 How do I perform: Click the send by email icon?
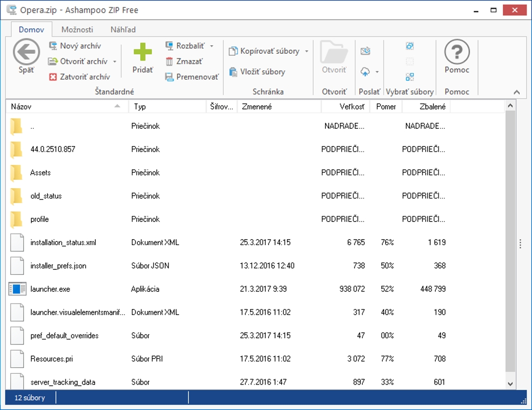click(365, 51)
